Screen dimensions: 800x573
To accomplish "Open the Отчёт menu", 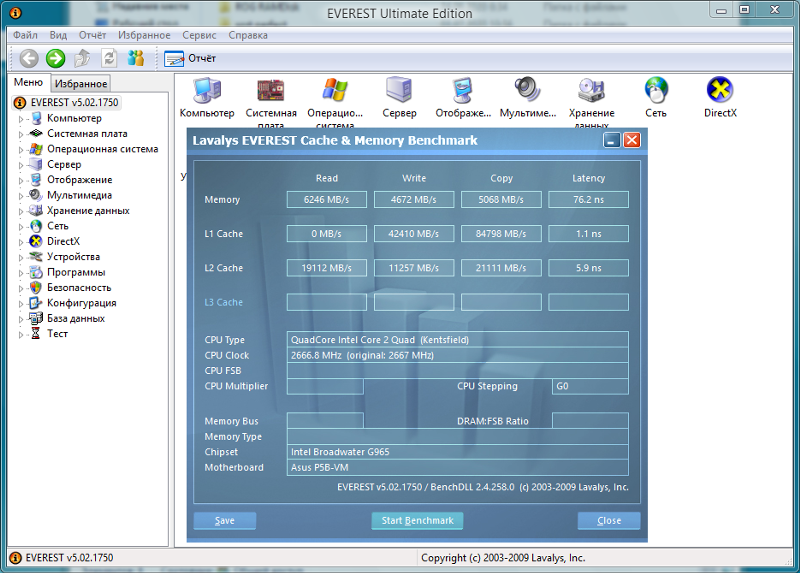I will [x=92, y=35].
